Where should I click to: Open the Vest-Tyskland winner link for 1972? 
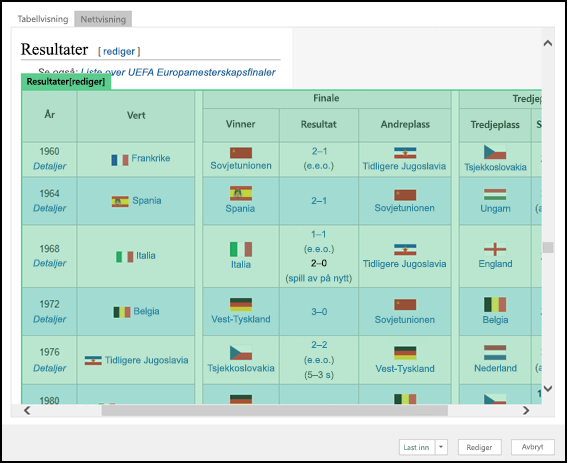[x=241, y=319]
